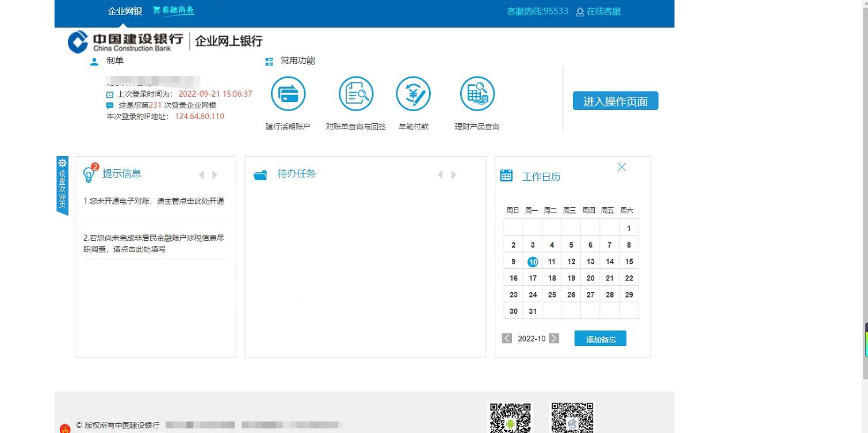The height and width of the screenshot is (433, 868).
Task: Select October 10 on the calendar
Action: tap(532, 261)
